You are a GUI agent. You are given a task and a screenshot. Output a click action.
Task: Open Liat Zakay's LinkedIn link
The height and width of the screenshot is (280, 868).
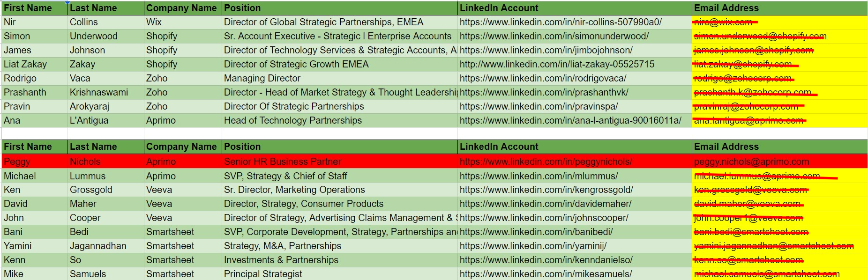pos(557,64)
